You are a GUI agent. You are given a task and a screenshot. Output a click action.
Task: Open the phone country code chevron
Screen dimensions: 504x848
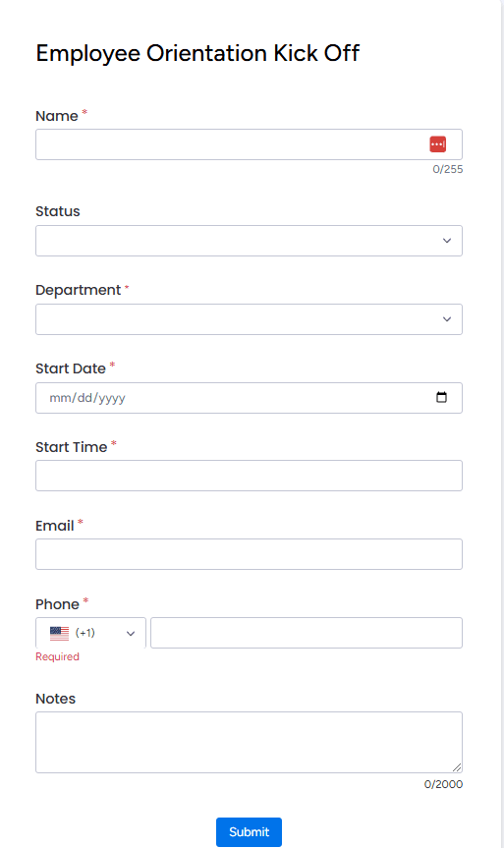pyautogui.click(x=131, y=633)
